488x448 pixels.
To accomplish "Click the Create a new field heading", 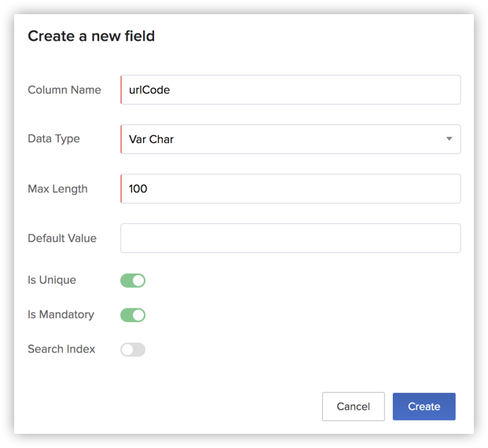I will (91, 36).
